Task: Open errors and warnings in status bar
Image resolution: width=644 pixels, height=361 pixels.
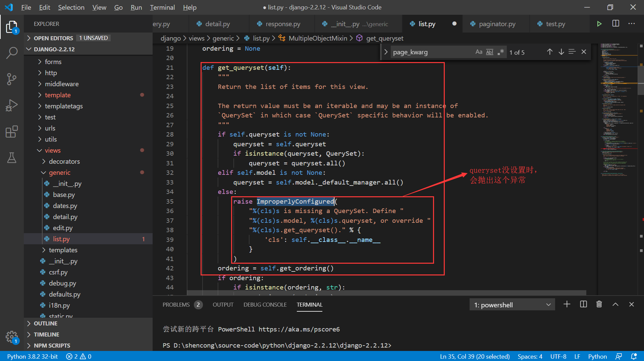Action: tap(79, 356)
